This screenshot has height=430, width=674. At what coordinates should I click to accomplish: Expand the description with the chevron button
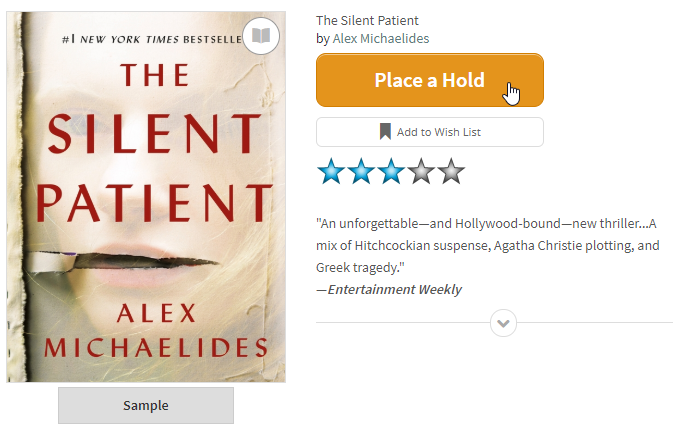click(503, 323)
